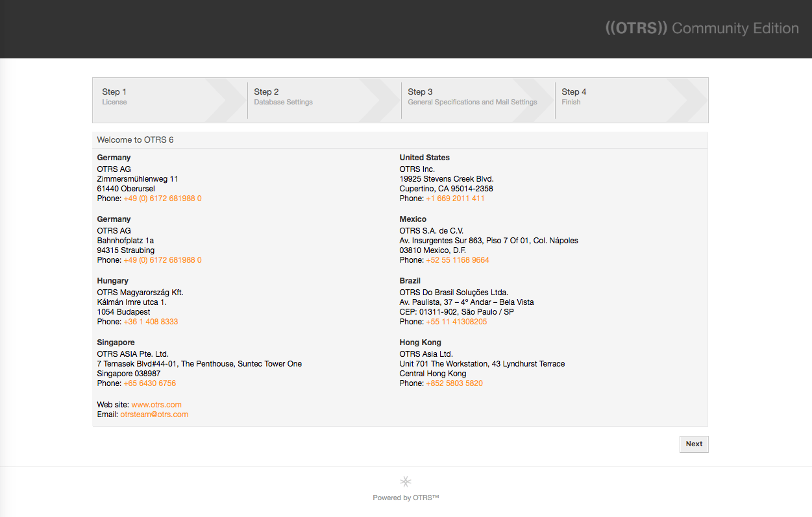Click the Zimmersmühlenweg 11 address line
Viewport: 812px width, 517px height.
[x=138, y=179]
